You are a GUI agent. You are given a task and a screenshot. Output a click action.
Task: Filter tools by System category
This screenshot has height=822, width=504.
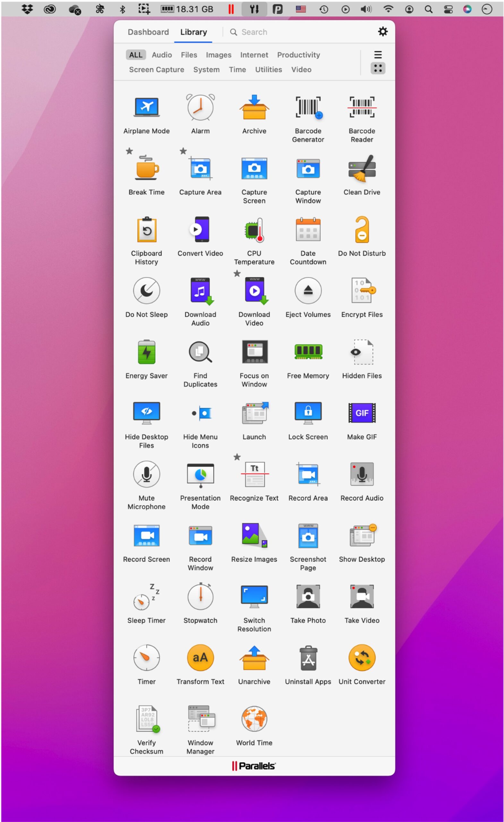click(207, 69)
